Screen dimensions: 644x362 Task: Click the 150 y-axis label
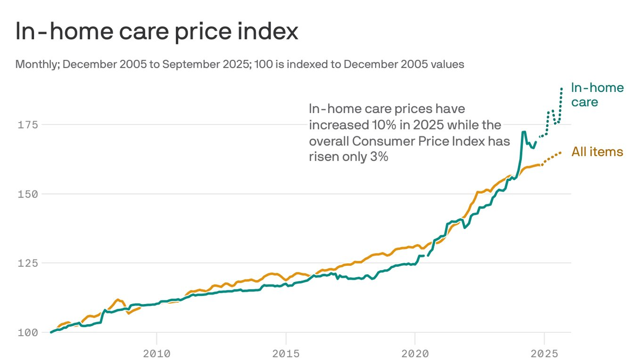(28, 194)
